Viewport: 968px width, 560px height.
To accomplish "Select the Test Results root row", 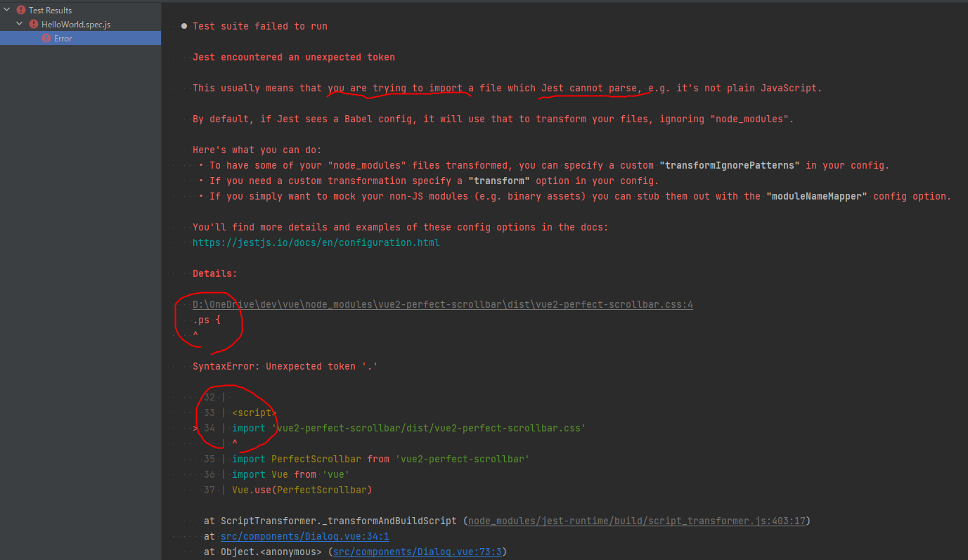I will pos(80,10).
